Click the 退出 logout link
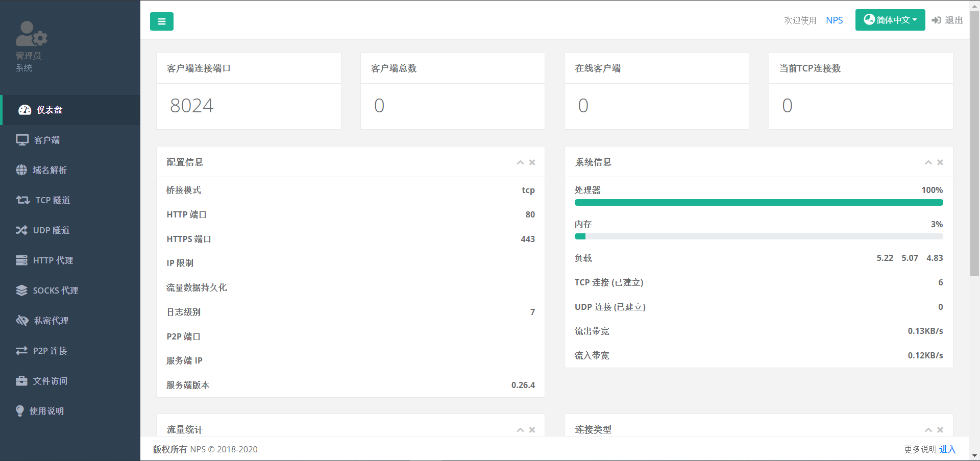980x461 pixels. 947,20
